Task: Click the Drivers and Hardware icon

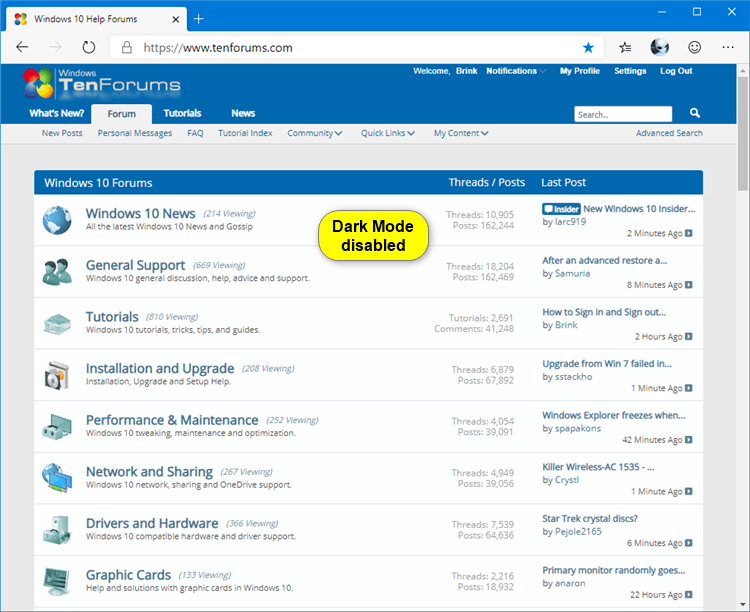Action: pos(57,530)
